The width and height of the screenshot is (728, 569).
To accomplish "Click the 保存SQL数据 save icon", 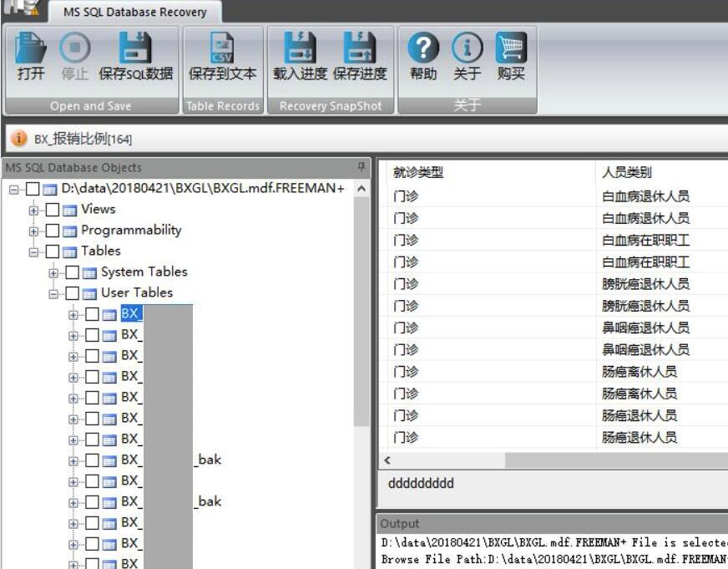I will click(x=135, y=48).
